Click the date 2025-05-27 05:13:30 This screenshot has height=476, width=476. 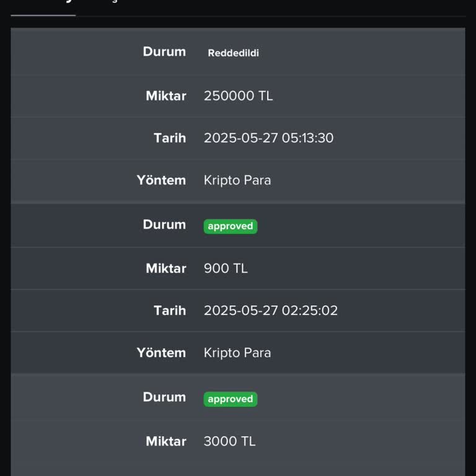(x=268, y=138)
